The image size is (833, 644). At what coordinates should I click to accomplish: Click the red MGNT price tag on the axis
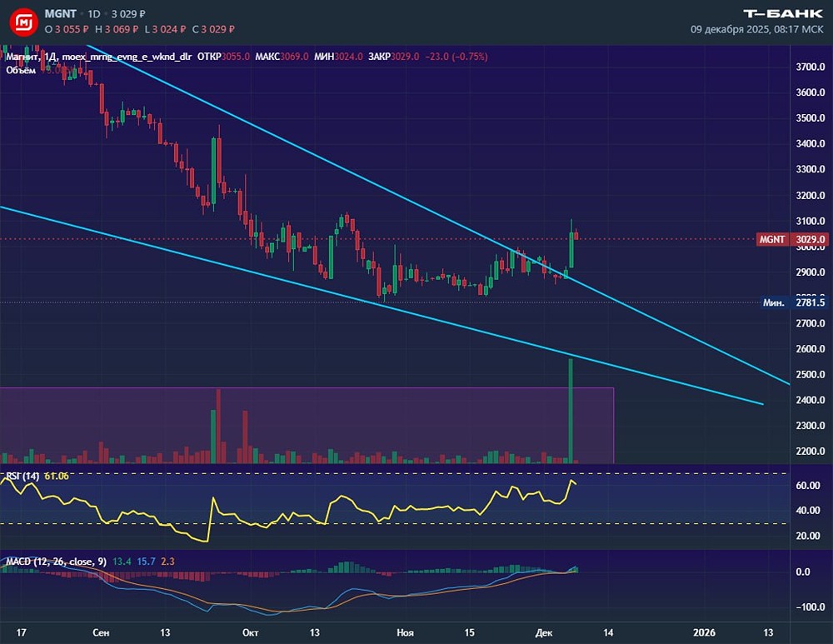tap(772, 239)
